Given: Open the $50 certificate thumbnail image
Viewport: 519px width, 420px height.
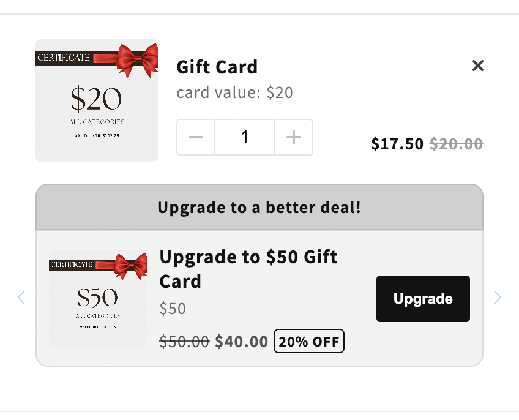Looking at the screenshot, I should coord(98,299).
